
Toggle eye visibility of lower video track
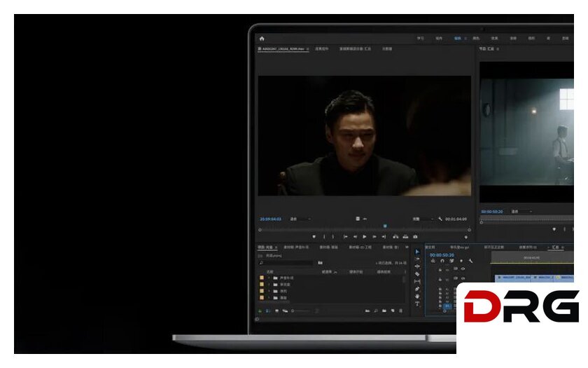point(463,278)
